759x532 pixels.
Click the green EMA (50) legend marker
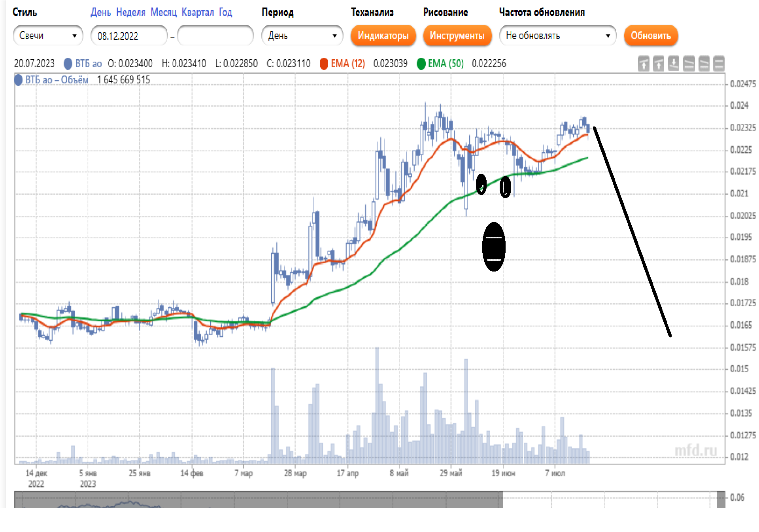click(x=421, y=64)
